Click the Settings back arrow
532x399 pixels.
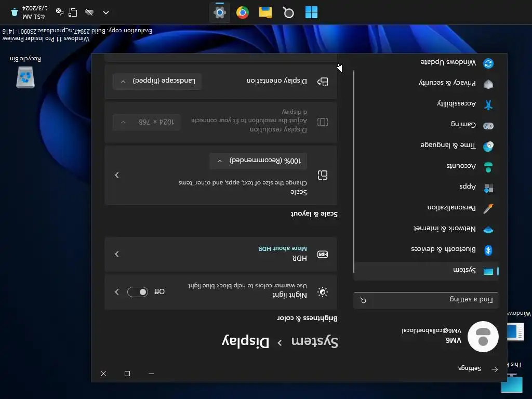[495, 369]
